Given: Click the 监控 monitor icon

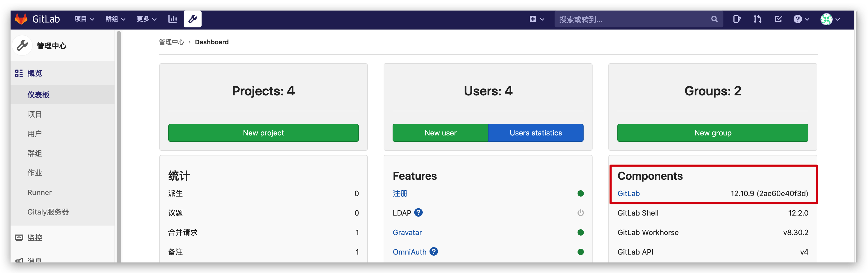Looking at the screenshot, I should [19, 238].
